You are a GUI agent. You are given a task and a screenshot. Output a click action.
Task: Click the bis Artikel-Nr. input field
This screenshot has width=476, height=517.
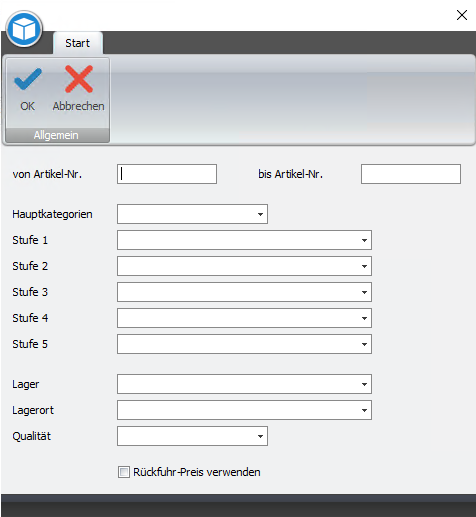[x=411, y=174]
